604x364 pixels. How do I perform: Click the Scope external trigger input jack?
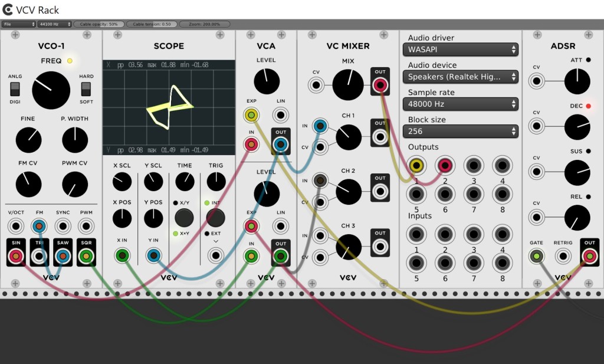tap(215, 255)
